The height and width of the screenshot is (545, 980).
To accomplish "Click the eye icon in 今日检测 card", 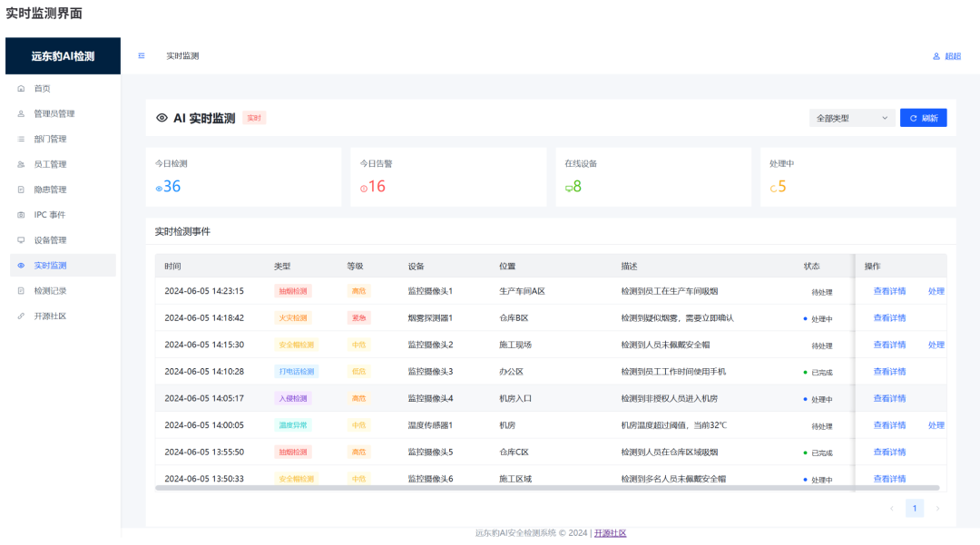I will click(x=159, y=189).
